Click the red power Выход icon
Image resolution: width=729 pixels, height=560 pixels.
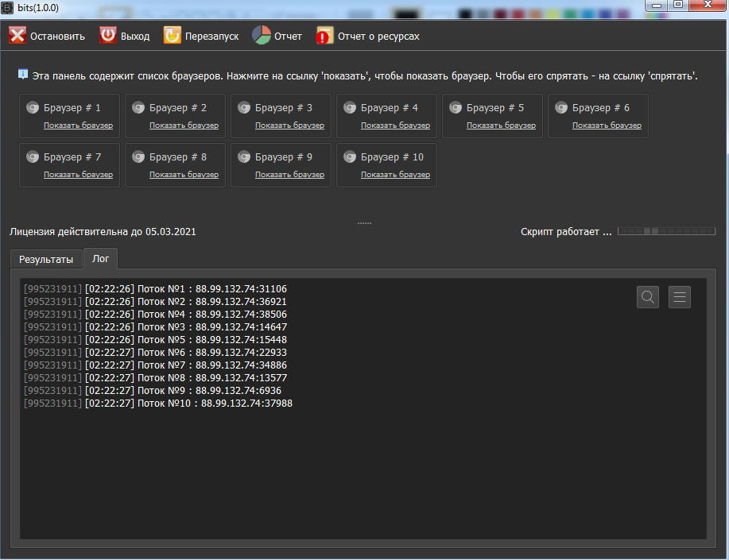tap(108, 35)
